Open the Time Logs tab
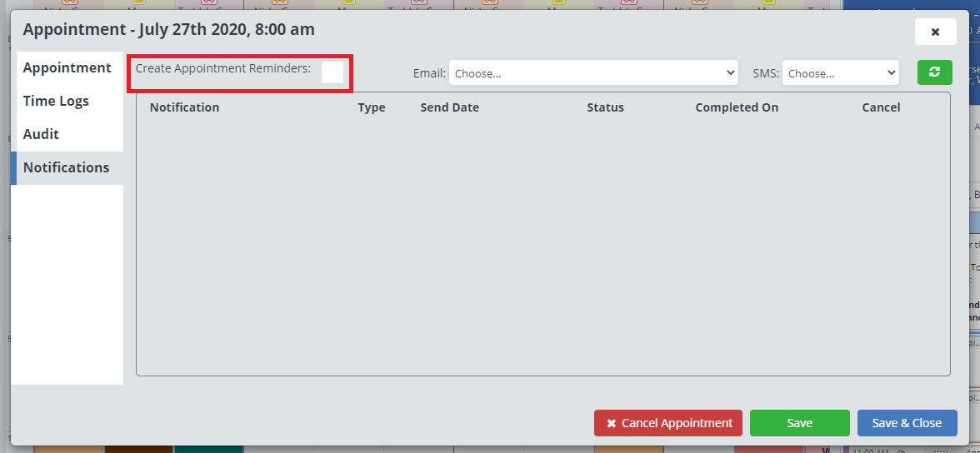Viewport: 980px width, 453px height. click(x=56, y=101)
